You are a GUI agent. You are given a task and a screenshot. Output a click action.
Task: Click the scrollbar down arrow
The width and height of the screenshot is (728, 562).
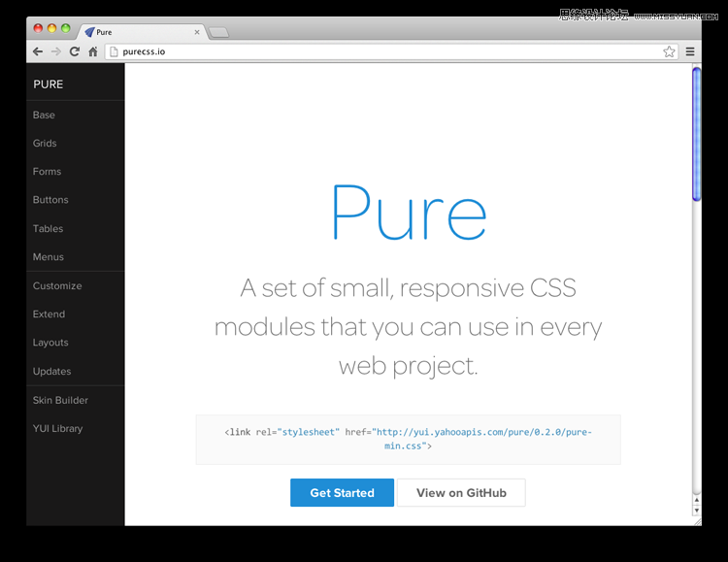(696, 511)
